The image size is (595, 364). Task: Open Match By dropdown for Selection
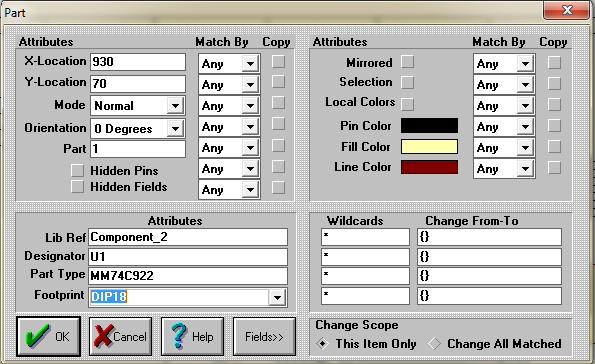[x=526, y=85]
